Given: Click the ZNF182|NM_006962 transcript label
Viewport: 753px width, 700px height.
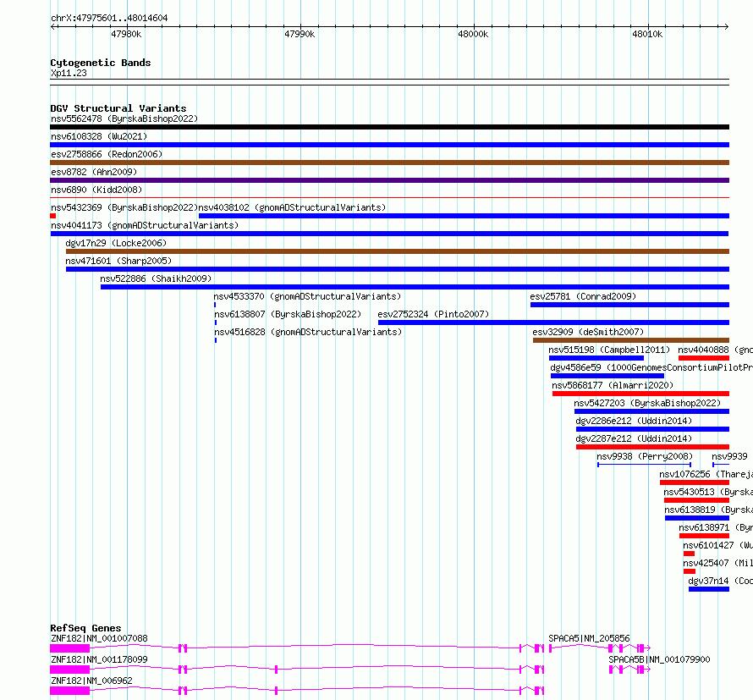Looking at the screenshot, I should (91, 681).
